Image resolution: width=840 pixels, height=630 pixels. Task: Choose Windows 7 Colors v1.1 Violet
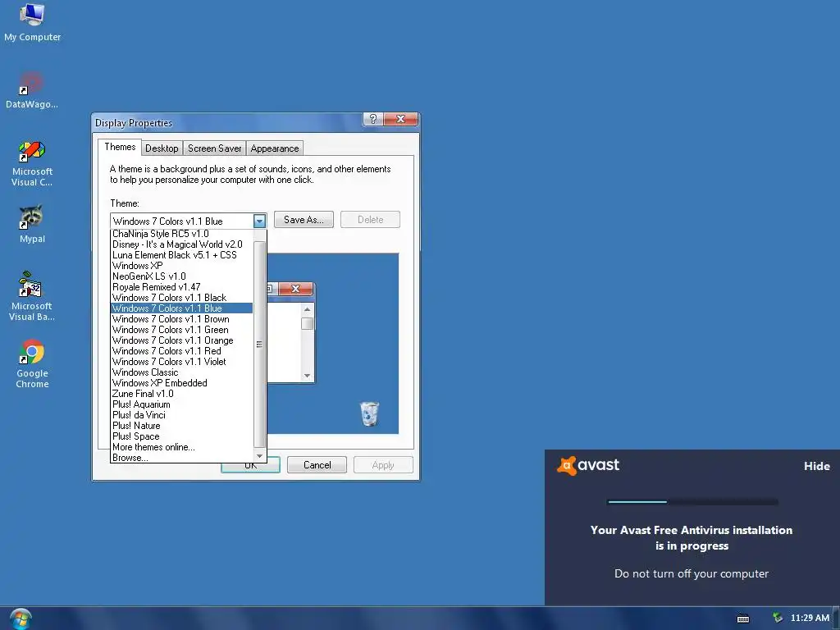[x=181, y=362]
